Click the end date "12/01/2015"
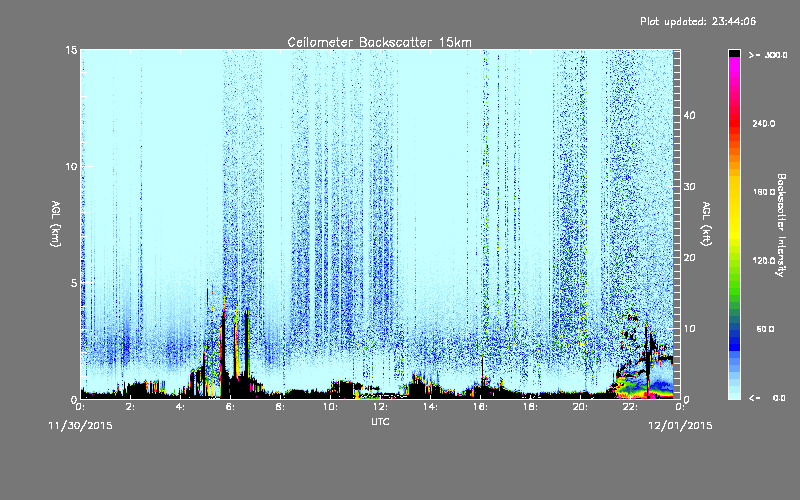The width and height of the screenshot is (800, 500). point(680,426)
